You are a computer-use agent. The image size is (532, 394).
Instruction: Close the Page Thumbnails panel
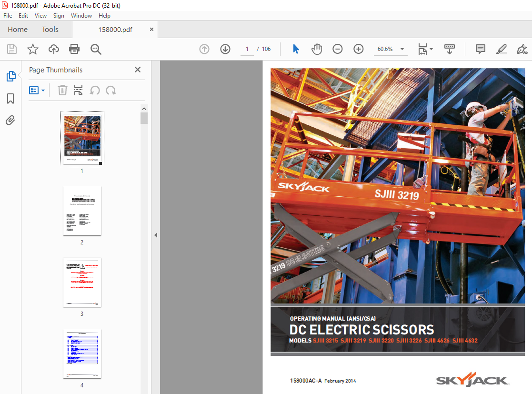(138, 70)
